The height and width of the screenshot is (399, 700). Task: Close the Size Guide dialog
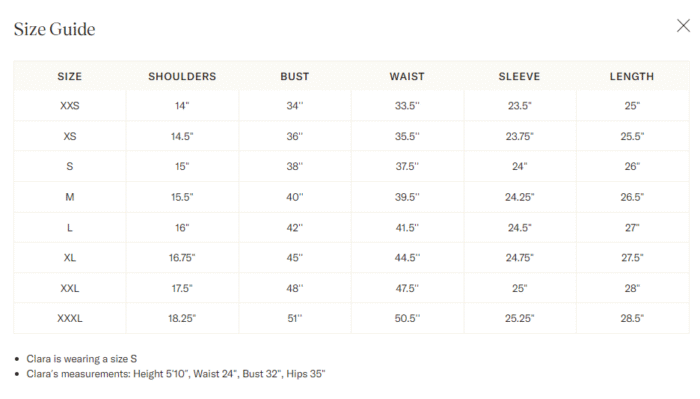coord(683,26)
